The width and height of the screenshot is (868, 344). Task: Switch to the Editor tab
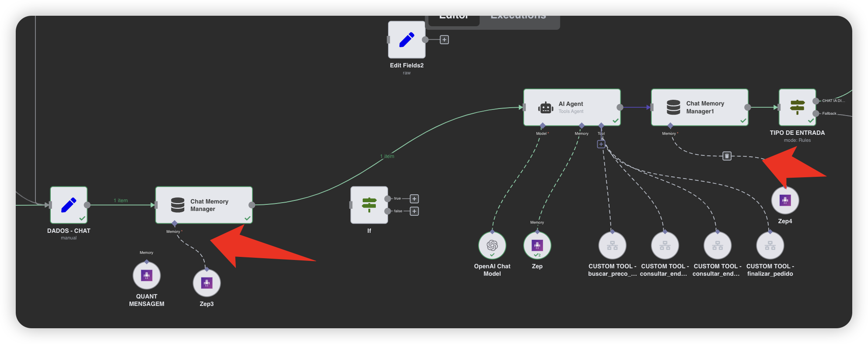point(453,17)
